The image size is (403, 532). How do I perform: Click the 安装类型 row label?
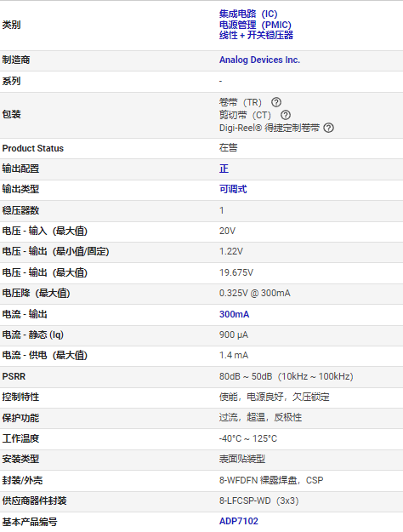20,459
